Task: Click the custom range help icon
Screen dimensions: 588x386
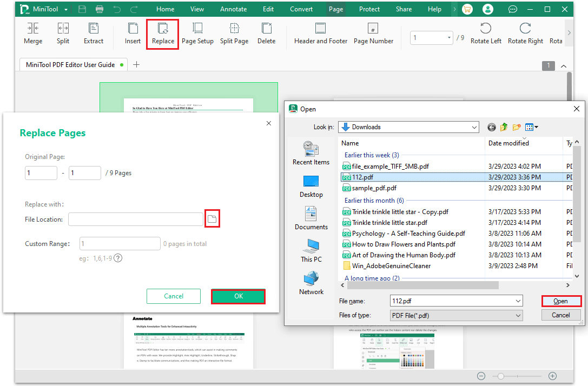Action: (118, 258)
